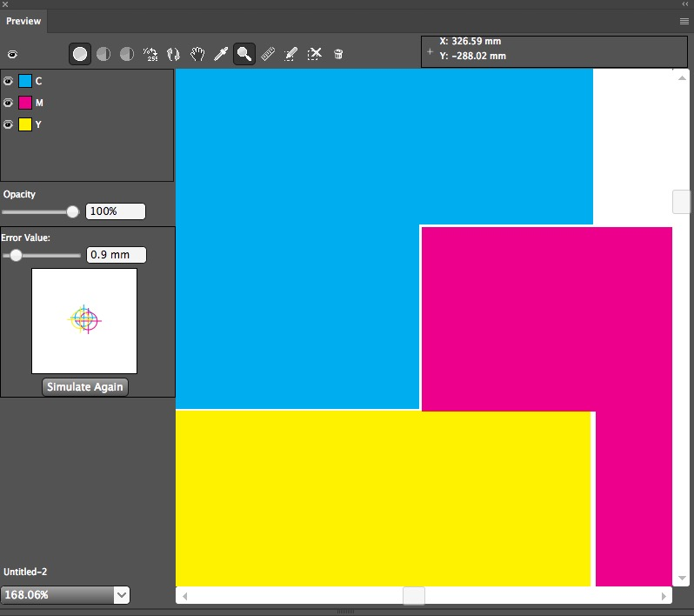Click the Opacity slider handle
This screenshot has height=616, width=694.
pos(72,211)
